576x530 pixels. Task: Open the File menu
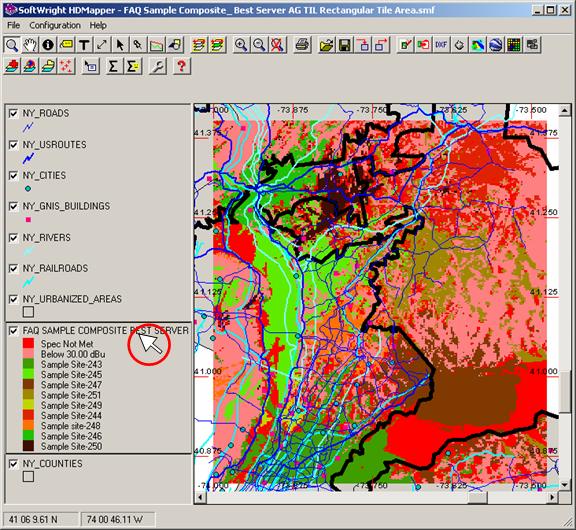(14, 25)
